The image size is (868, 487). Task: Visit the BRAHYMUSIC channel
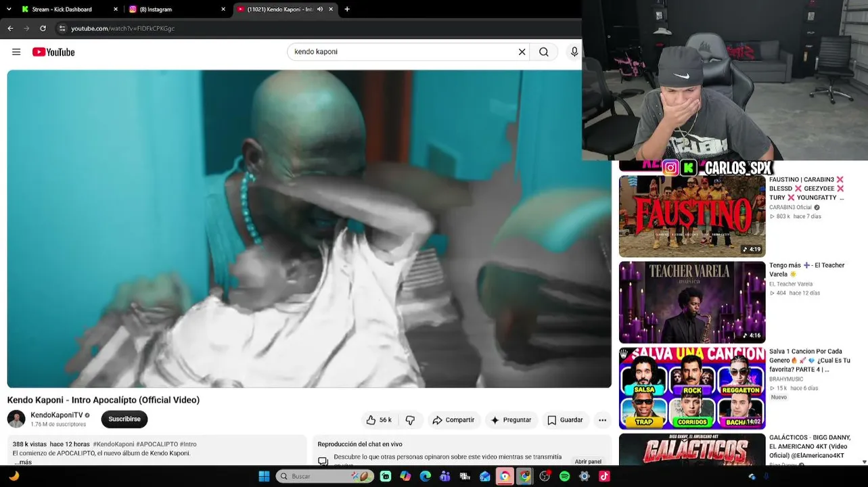coord(786,379)
